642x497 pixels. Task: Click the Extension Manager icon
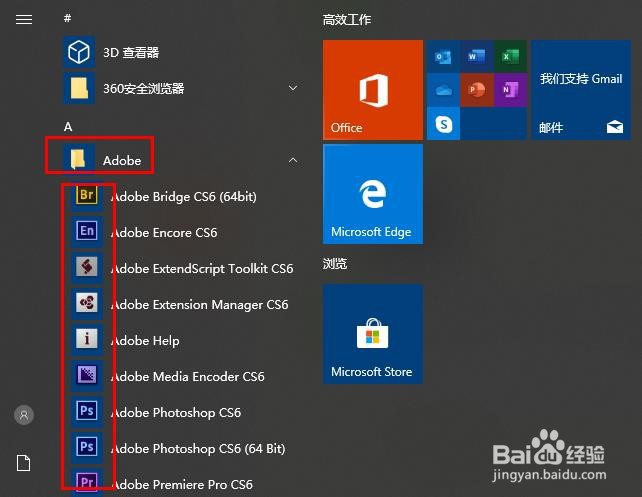87,304
